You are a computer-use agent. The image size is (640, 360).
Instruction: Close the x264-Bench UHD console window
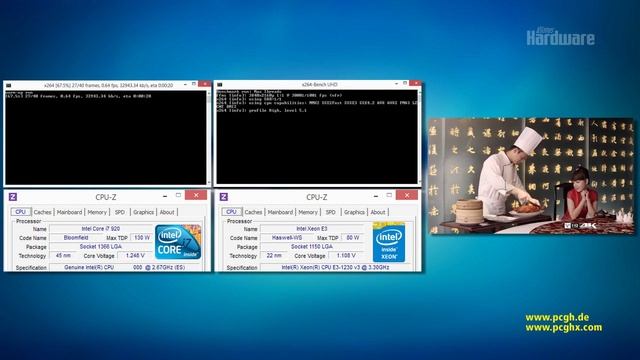(415, 83)
